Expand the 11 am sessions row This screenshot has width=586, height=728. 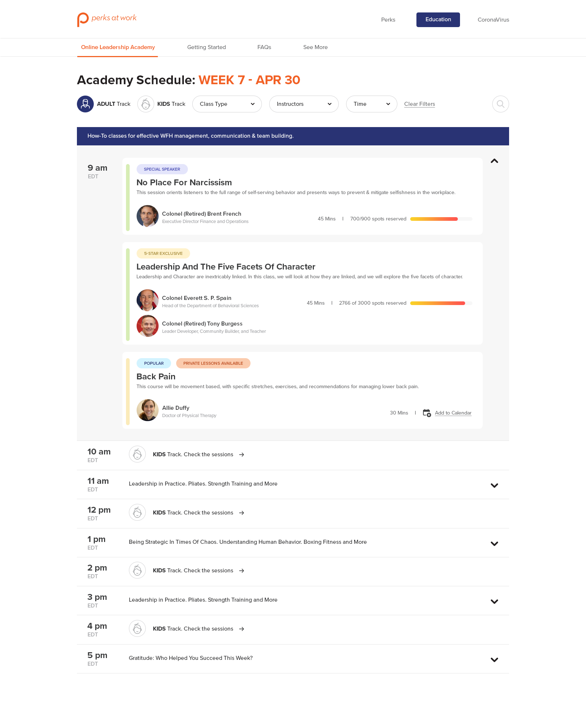pos(494,486)
